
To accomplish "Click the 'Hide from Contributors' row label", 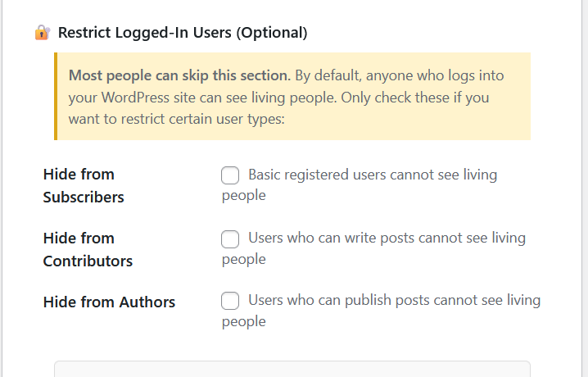I will [87, 249].
